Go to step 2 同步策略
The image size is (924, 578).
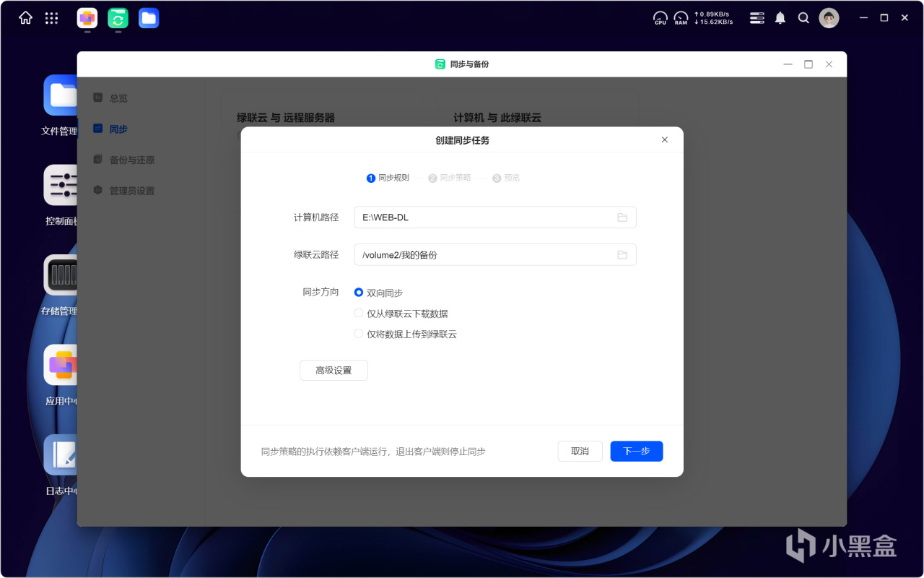[x=450, y=178]
